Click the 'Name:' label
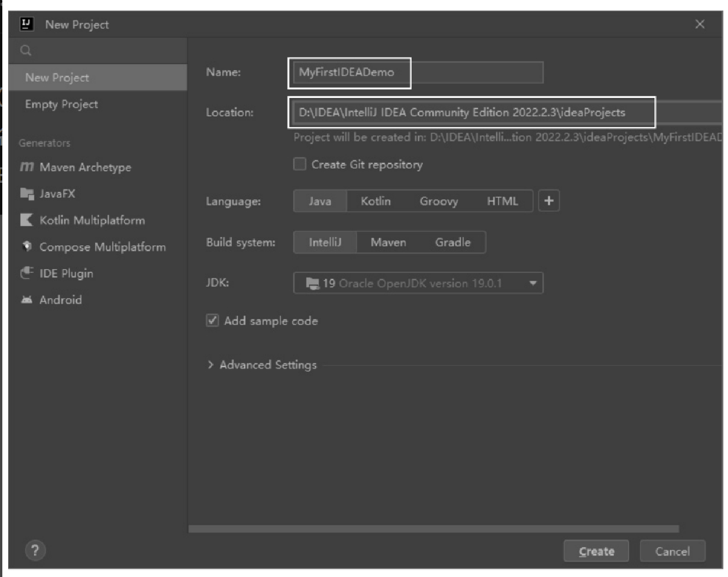Screen dimensions: 728x577 click(223, 72)
